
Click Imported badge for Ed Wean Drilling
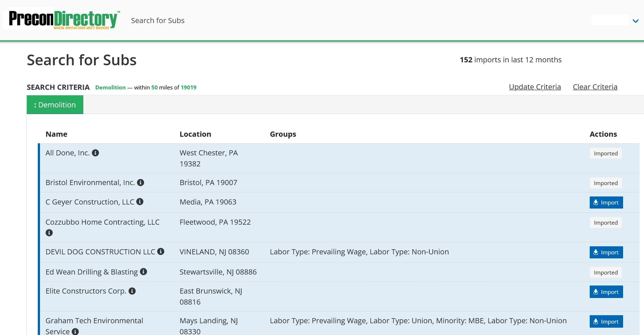pyautogui.click(x=605, y=273)
